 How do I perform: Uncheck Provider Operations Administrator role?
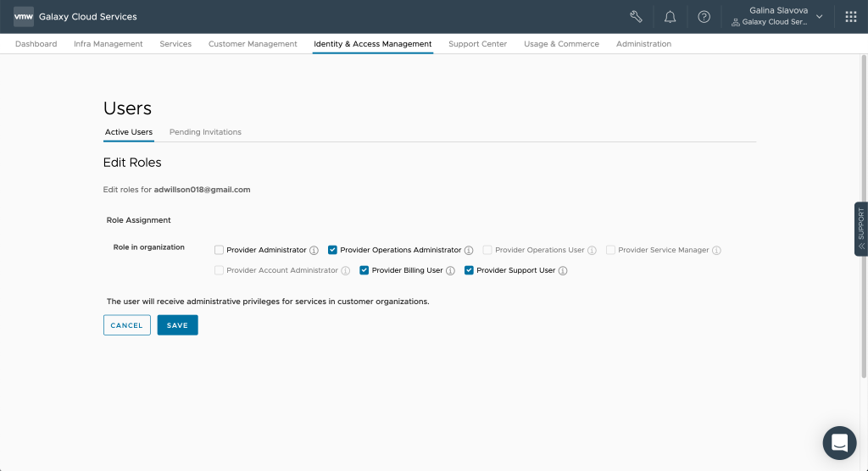pos(333,250)
